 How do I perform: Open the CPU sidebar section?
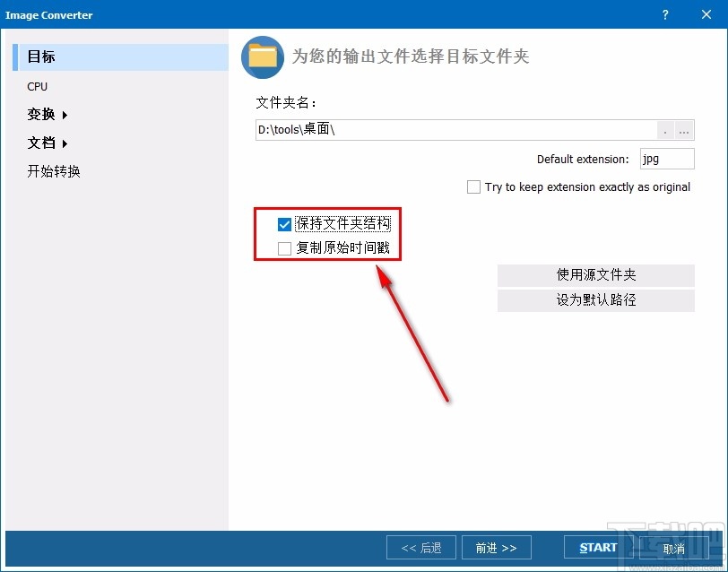(x=37, y=87)
